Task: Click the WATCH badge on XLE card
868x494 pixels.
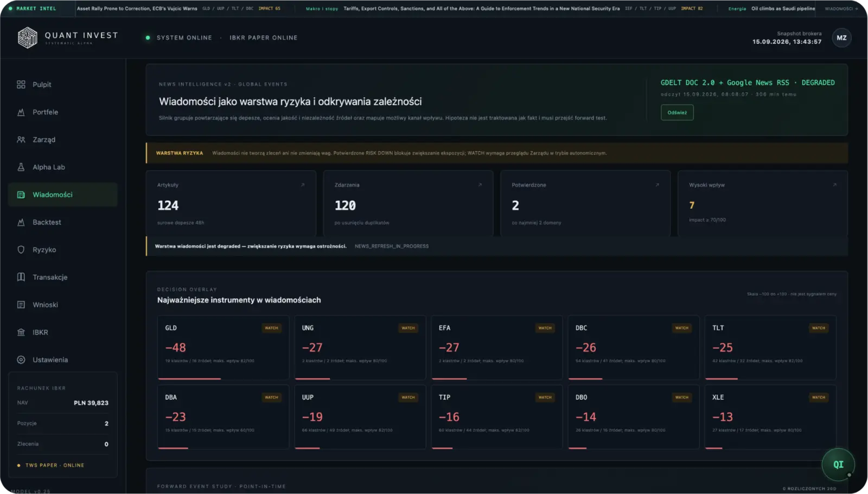Action: (819, 397)
